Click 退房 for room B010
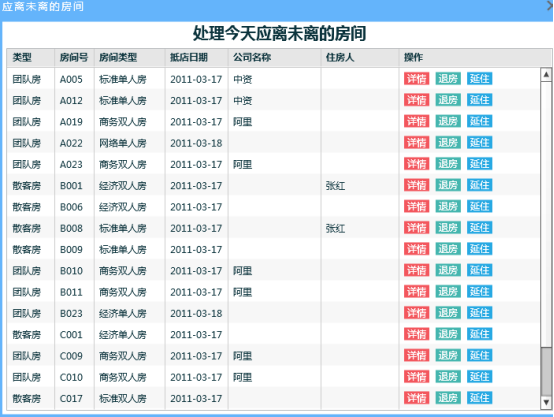Screen dimensions: 554x417 click(x=448, y=270)
